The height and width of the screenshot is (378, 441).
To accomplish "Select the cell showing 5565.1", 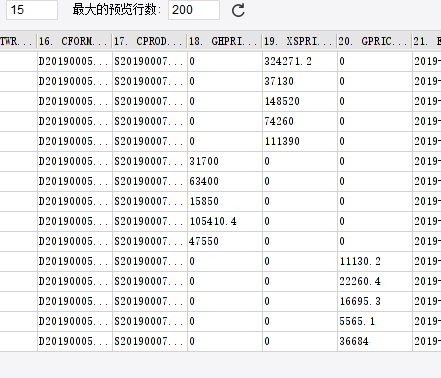I will point(375,321).
